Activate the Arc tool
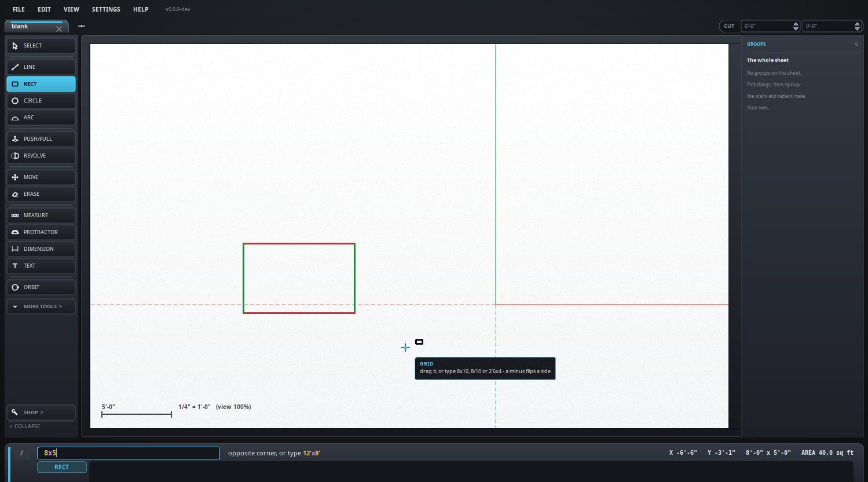868x482 pixels. tap(41, 118)
